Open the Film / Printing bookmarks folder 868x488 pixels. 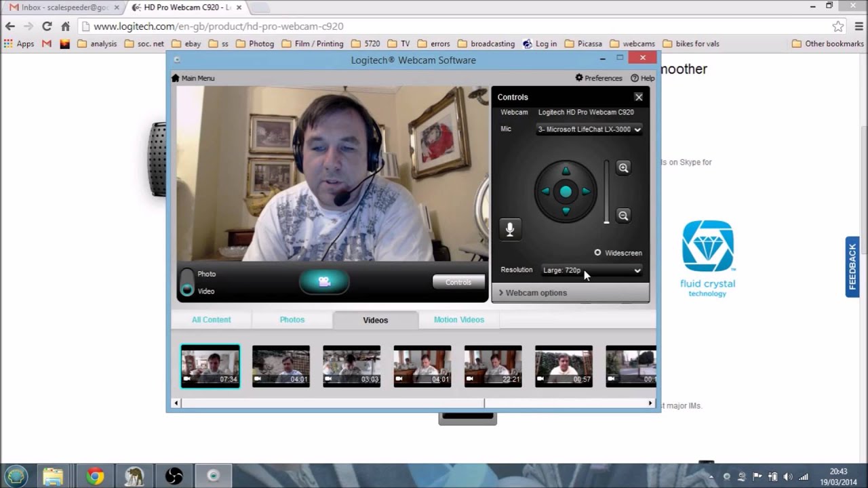[313, 43]
